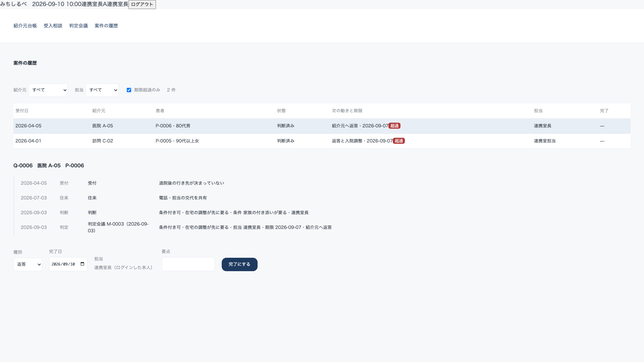Click the 完了にする button
644x362 pixels.
point(239,264)
